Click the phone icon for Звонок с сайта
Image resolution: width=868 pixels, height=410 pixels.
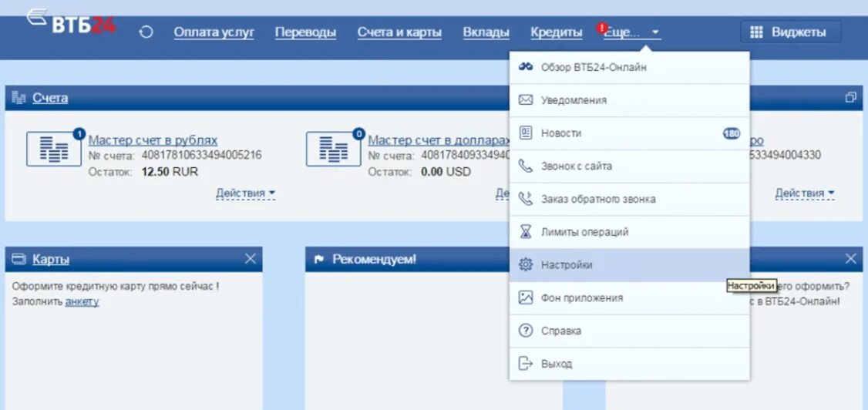tap(525, 166)
